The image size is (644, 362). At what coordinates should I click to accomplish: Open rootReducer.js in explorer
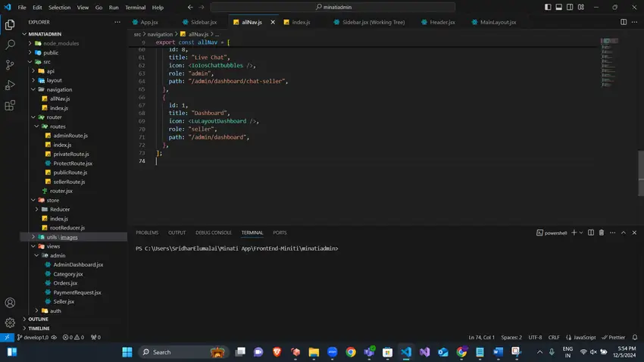67,228
